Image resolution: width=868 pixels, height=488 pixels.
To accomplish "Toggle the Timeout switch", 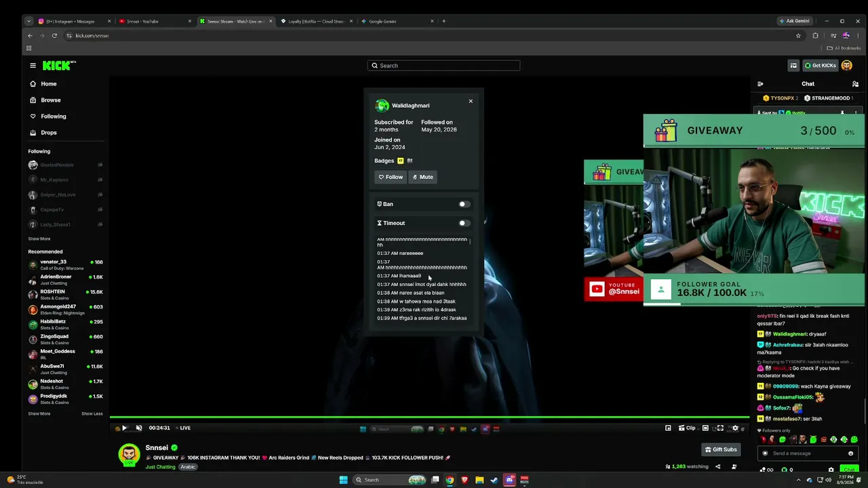I will click(464, 223).
